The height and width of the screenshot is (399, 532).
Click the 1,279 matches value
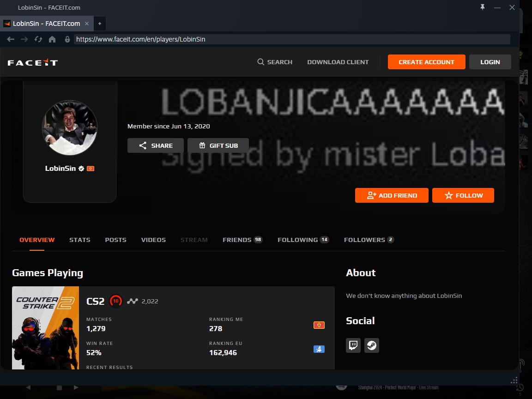[96, 328]
